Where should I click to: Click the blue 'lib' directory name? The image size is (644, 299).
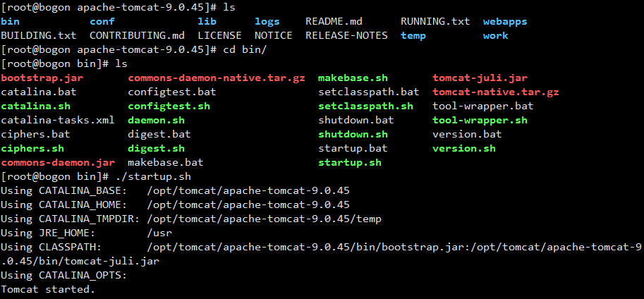(207, 21)
